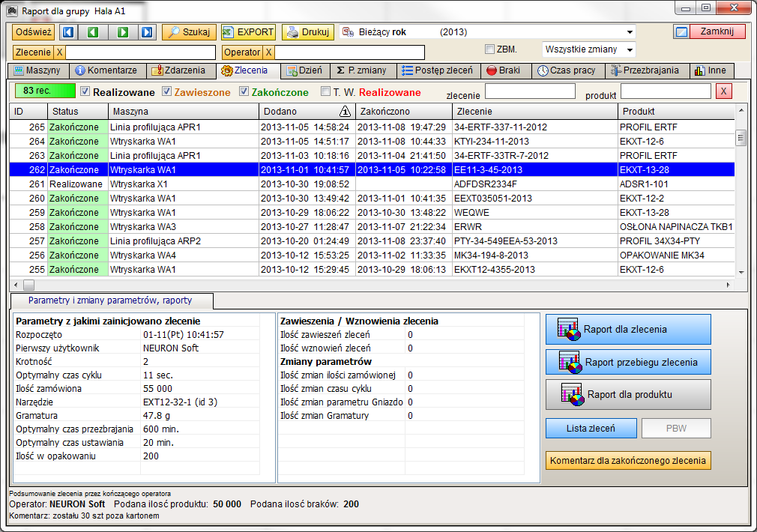This screenshot has height=532, width=757.
Task: Switch to the Maszyny tab
Action: point(38,70)
